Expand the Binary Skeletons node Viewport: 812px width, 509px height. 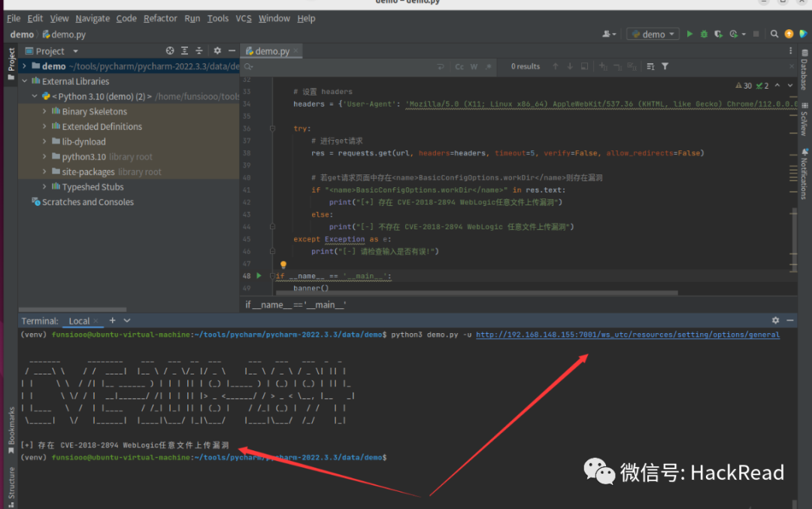point(44,111)
